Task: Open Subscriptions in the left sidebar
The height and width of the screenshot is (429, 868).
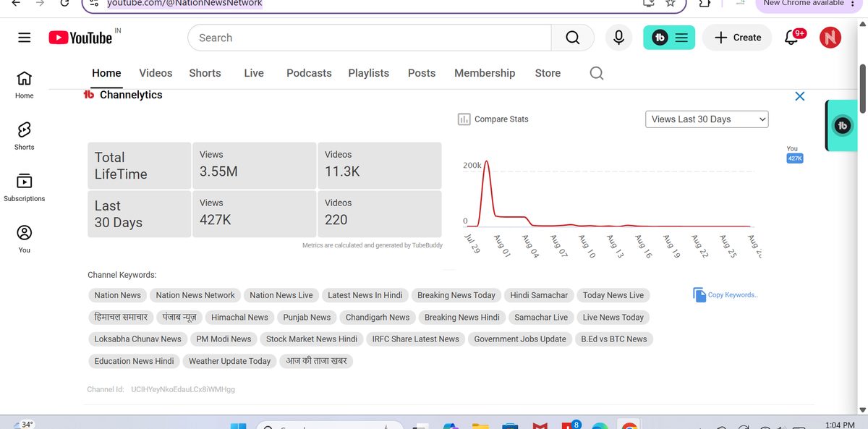Action: click(25, 187)
